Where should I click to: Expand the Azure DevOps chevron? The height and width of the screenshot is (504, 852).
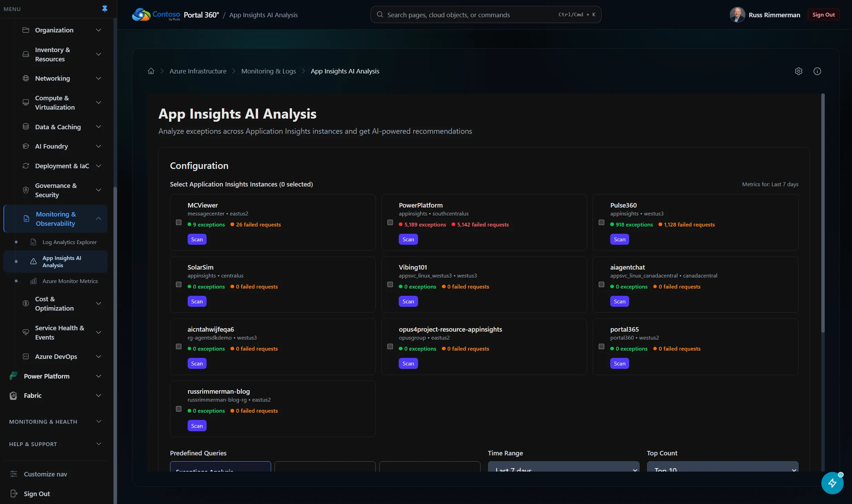tap(99, 356)
